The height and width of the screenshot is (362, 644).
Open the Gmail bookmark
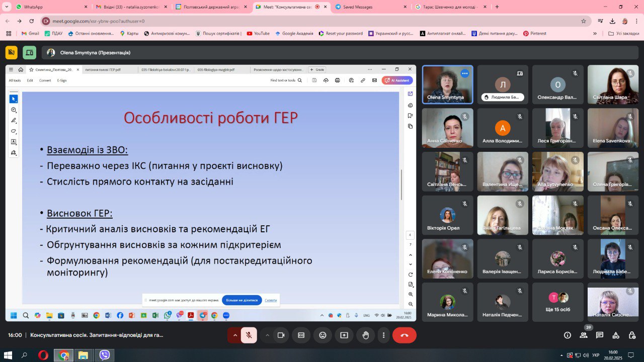point(30,34)
